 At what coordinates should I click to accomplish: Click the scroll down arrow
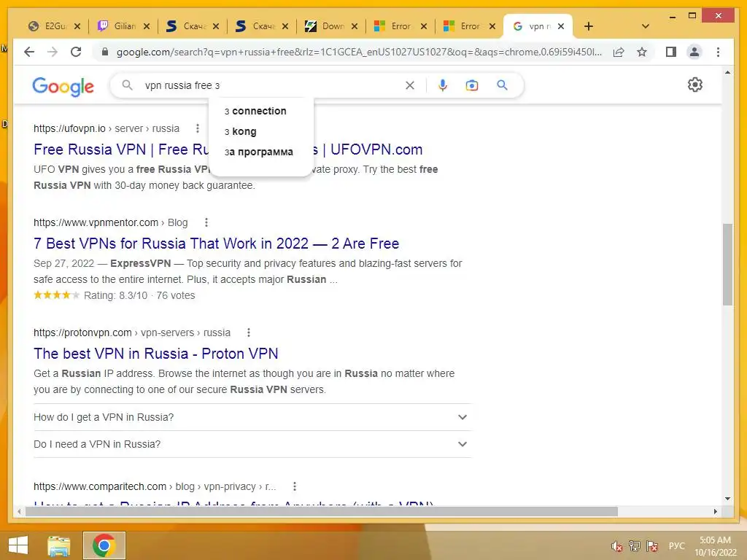point(727,499)
